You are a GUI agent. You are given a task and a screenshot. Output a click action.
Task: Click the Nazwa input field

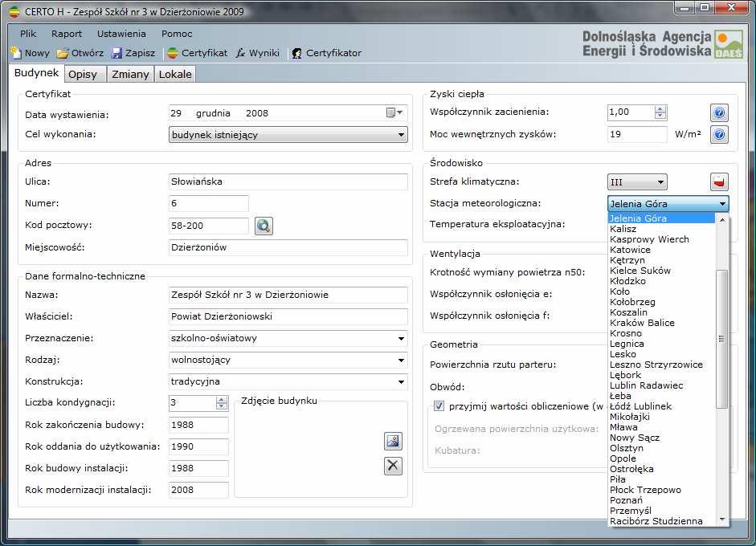pyautogui.click(x=288, y=295)
